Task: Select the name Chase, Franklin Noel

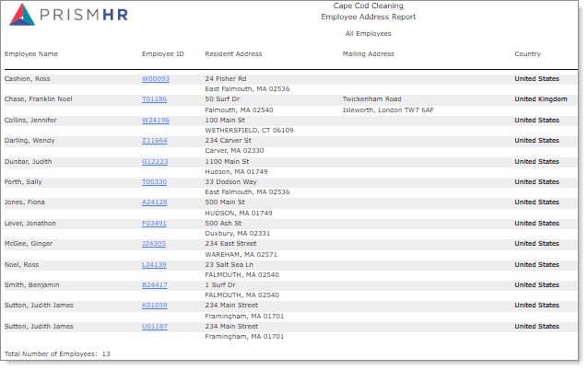Action: tap(39, 99)
